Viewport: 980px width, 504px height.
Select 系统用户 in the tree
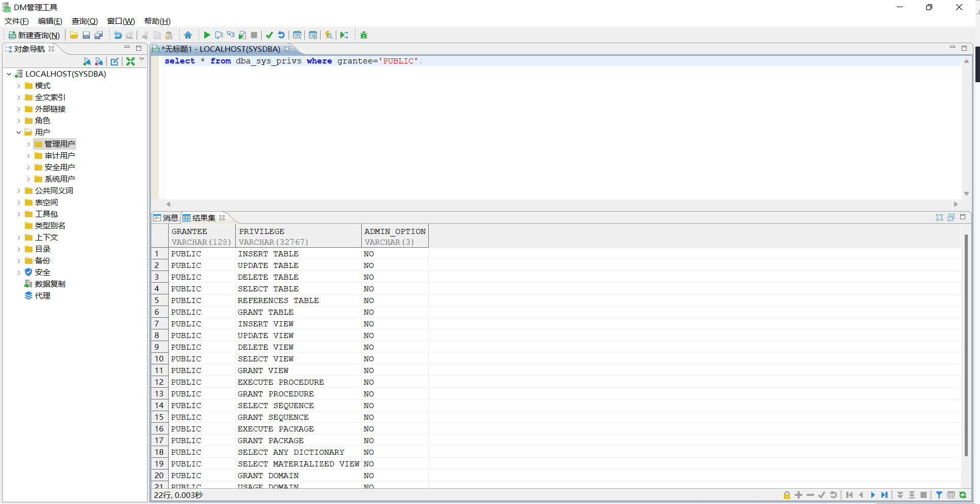59,179
